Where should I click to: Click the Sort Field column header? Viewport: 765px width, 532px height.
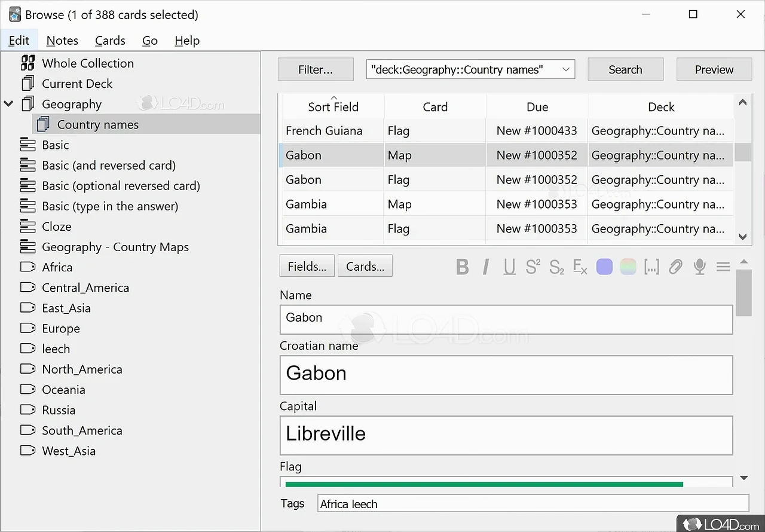point(333,106)
